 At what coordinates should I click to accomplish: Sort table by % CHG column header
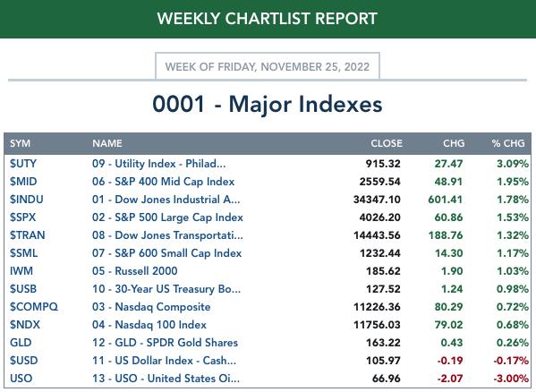508,143
